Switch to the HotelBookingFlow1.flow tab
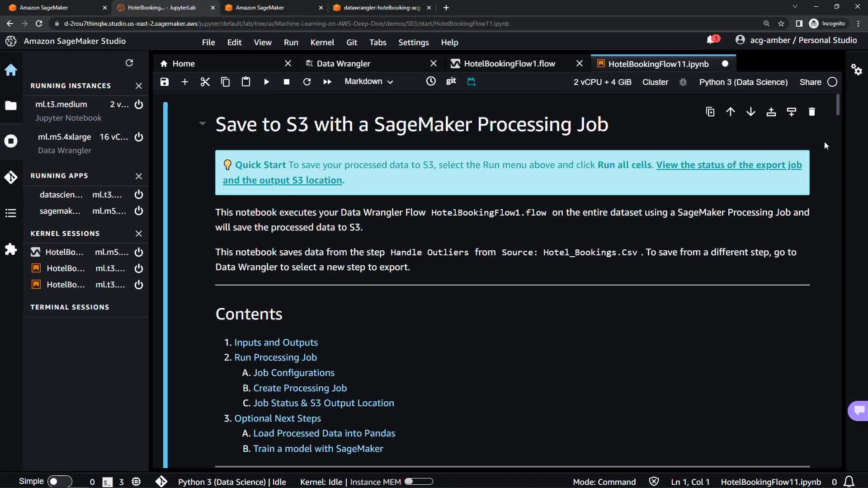The image size is (868, 488). [509, 64]
